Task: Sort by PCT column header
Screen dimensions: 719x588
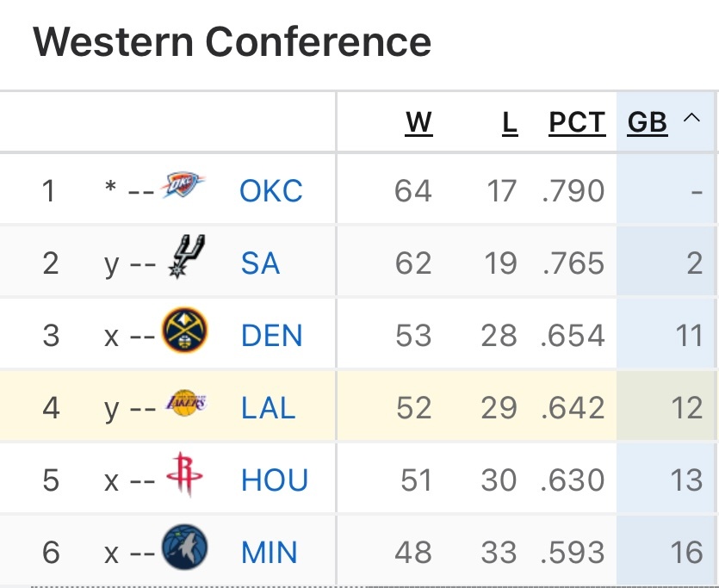Action: coord(577,123)
